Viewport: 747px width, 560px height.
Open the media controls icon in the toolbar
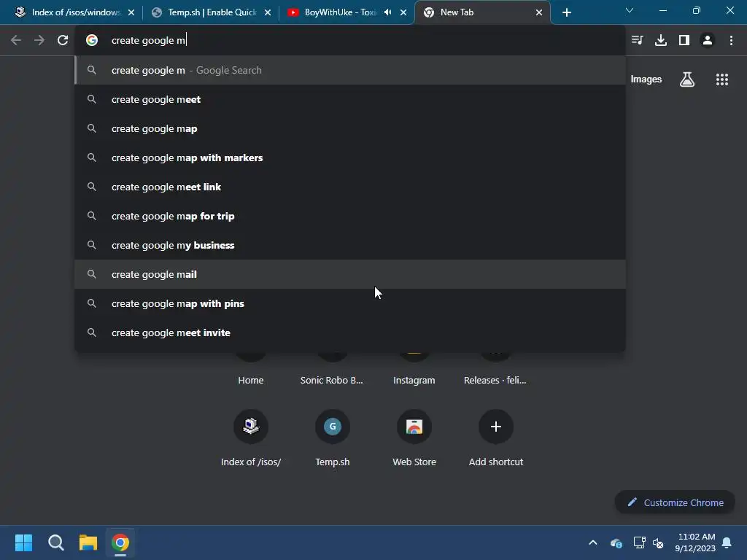tap(638, 41)
